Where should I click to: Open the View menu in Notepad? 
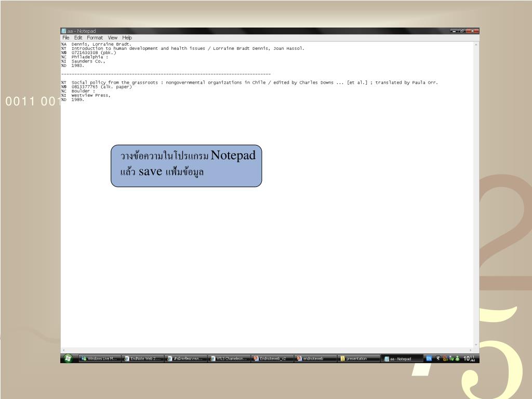pyautogui.click(x=113, y=37)
